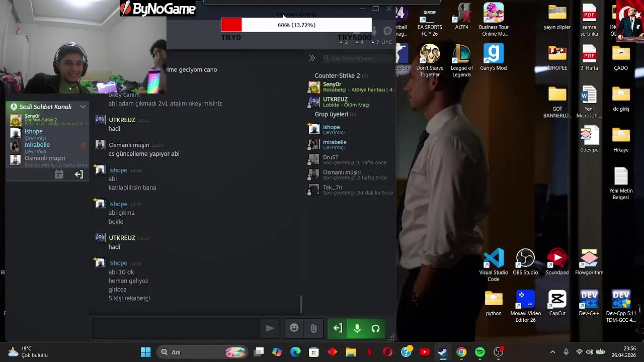Send the chat message with arrow button
This screenshot has width=644, height=362.
270,328
